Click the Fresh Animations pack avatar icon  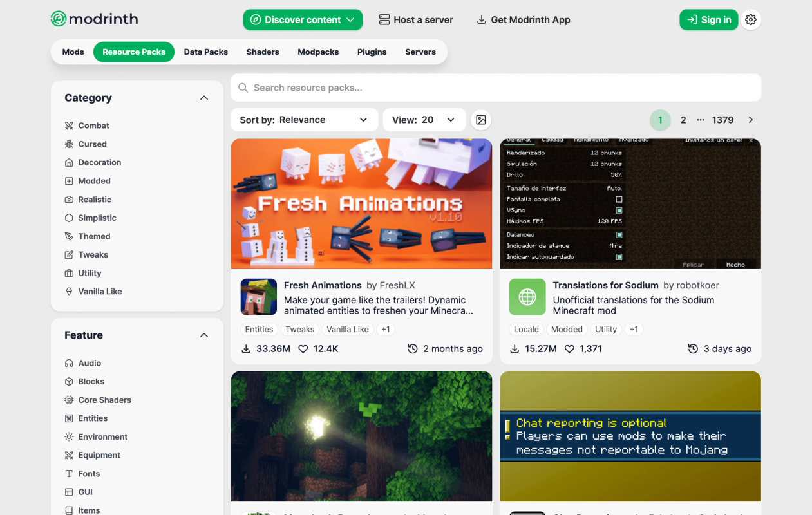click(259, 297)
